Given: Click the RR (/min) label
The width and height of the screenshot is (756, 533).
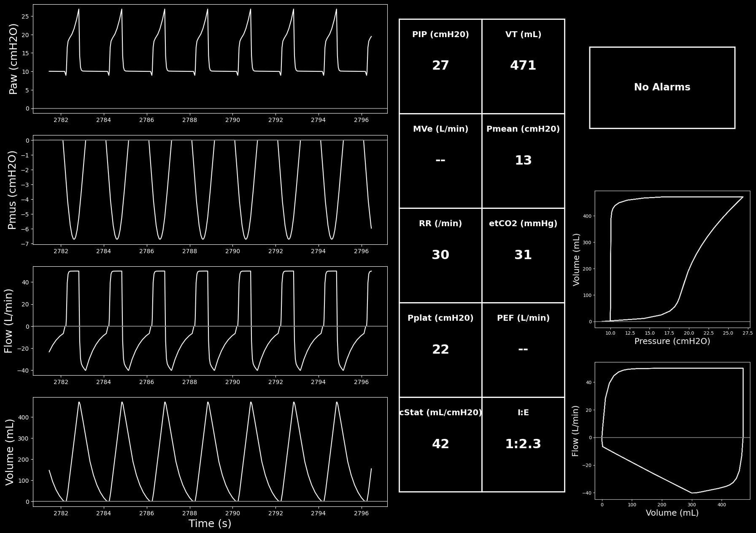Looking at the screenshot, I should [440, 224].
